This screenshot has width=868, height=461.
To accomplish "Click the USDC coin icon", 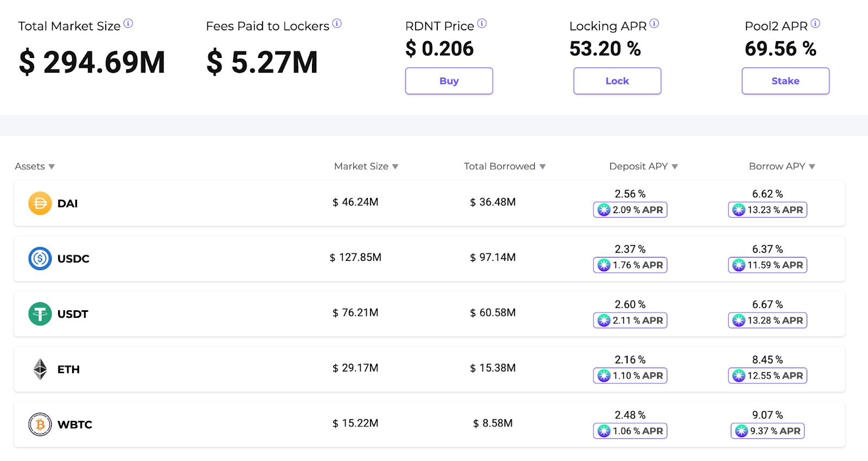I will pyautogui.click(x=40, y=259).
